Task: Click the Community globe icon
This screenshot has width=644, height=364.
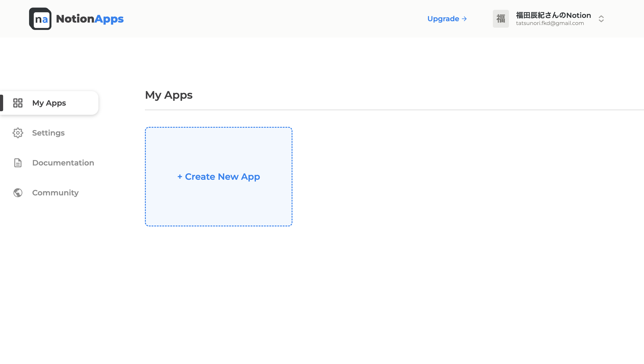Action: [18, 193]
